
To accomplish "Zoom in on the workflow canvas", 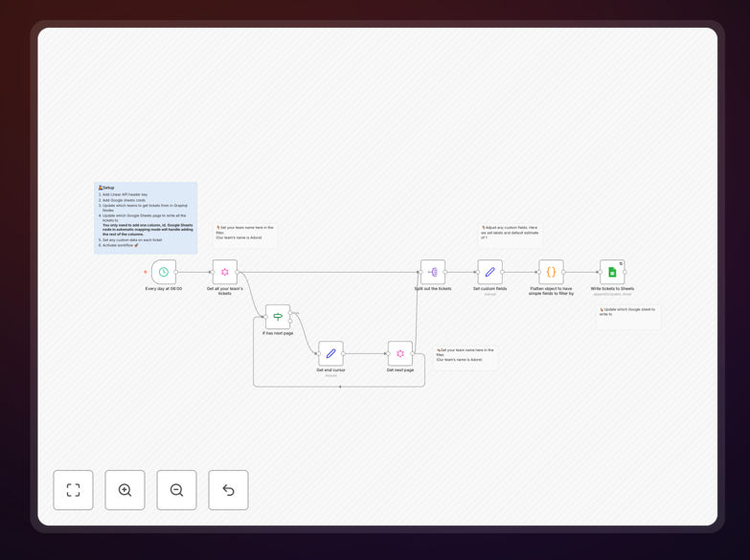I will (125, 490).
